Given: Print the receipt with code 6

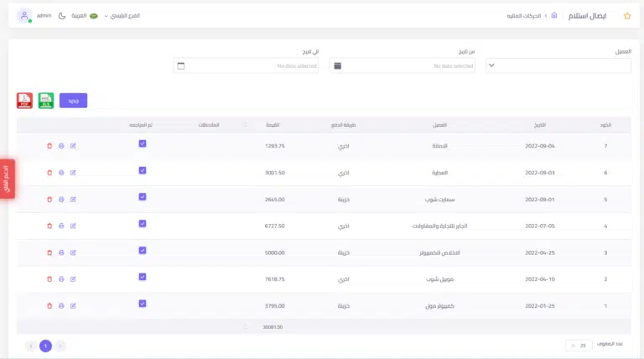Looking at the screenshot, I should [61, 173].
